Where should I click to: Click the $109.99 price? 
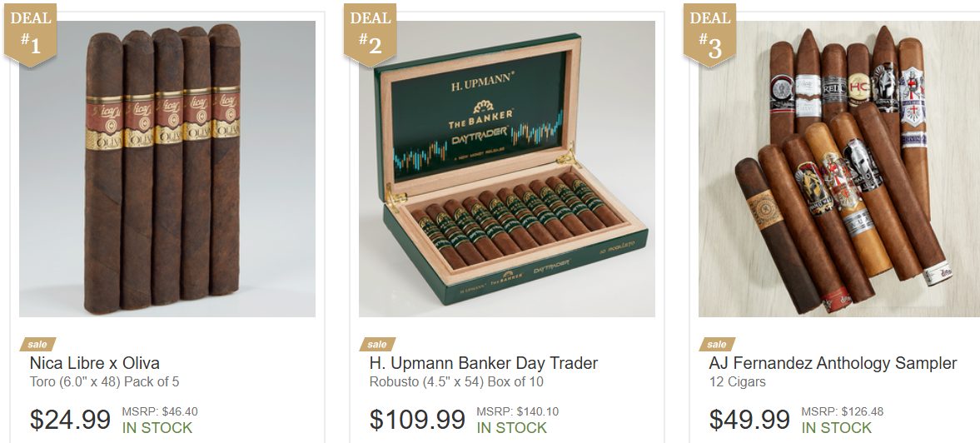point(417,419)
